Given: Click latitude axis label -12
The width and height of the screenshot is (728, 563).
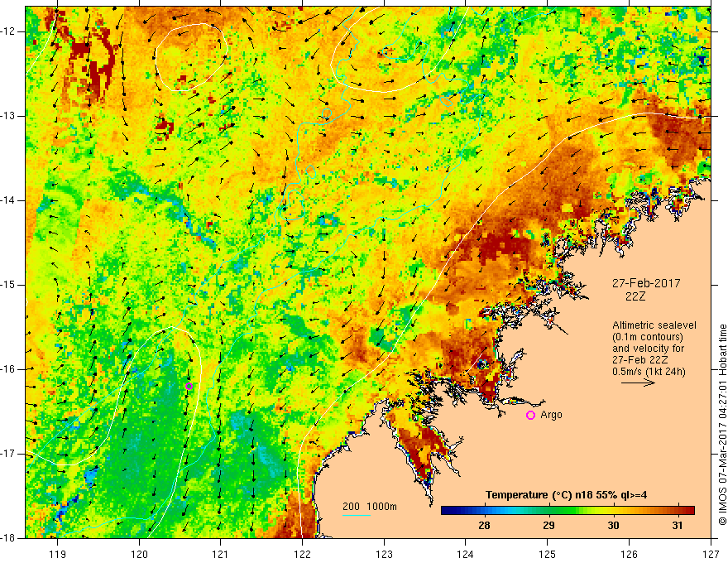Looking at the screenshot, I should coord(8,31).
